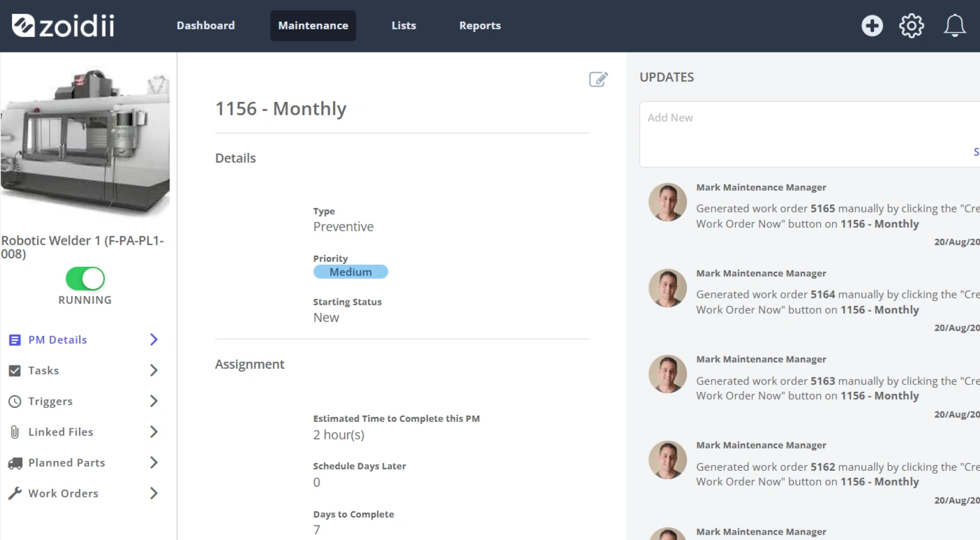
Task: Click the Medium priority badge
Action: pyautogui.click(x=350, y=272)
